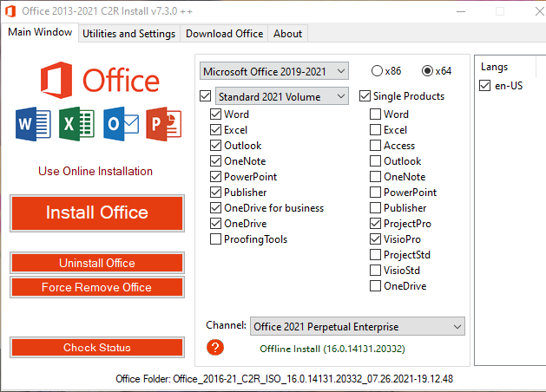
Task: Select the x64 architecture radio button
Action: (427, 71)
